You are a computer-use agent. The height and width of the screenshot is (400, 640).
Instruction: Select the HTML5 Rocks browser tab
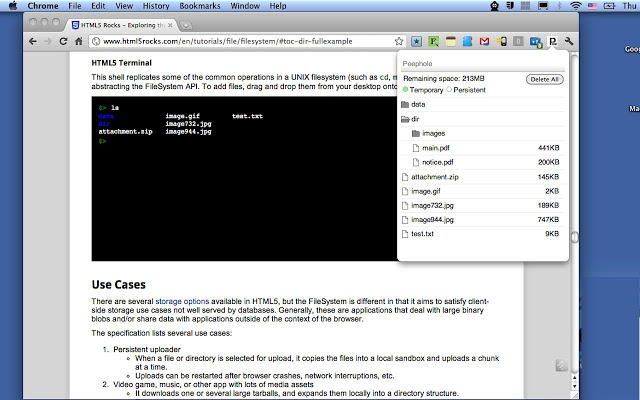tap(122, 25)
